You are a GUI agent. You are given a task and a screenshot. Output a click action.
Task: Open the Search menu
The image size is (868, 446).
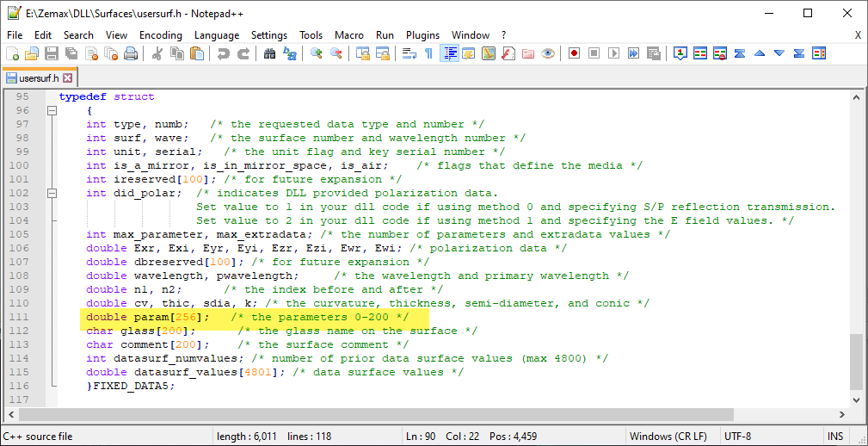coord(78,35)
